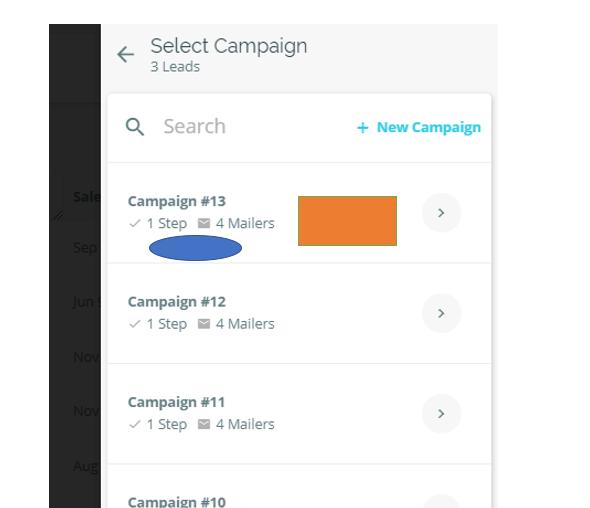The width and height of the screenshot is (590, 508).
Task: Click the search magnifier icon
Action: point(135,127)
